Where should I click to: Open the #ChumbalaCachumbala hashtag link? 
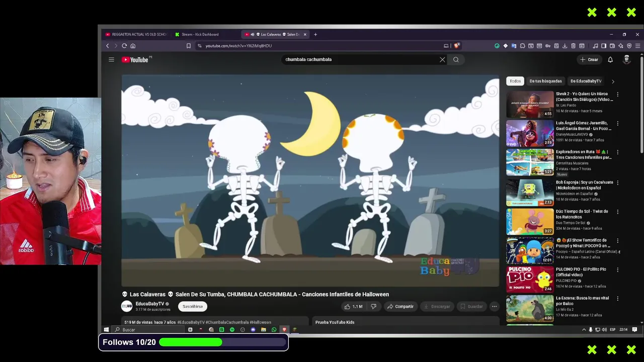click(x=227, y=322)
